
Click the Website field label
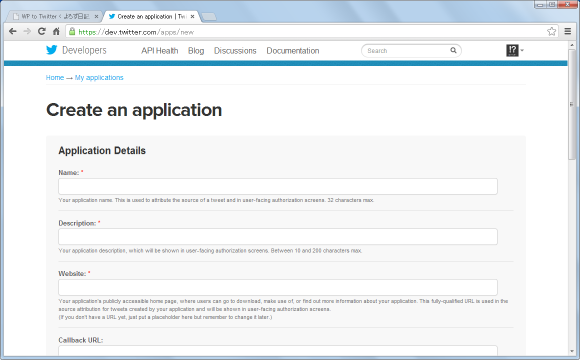[x=72, y=274]
